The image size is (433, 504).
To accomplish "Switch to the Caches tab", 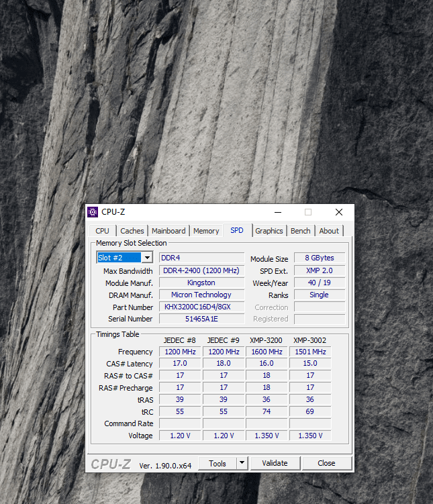I will click(132, 231).
